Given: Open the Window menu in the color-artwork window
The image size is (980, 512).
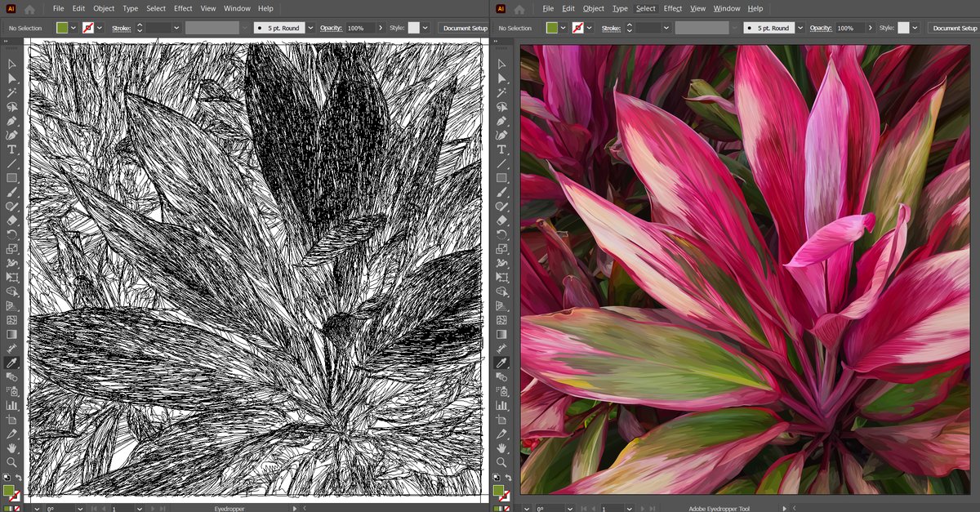Looking at the screenshot, I should [727, 8].
